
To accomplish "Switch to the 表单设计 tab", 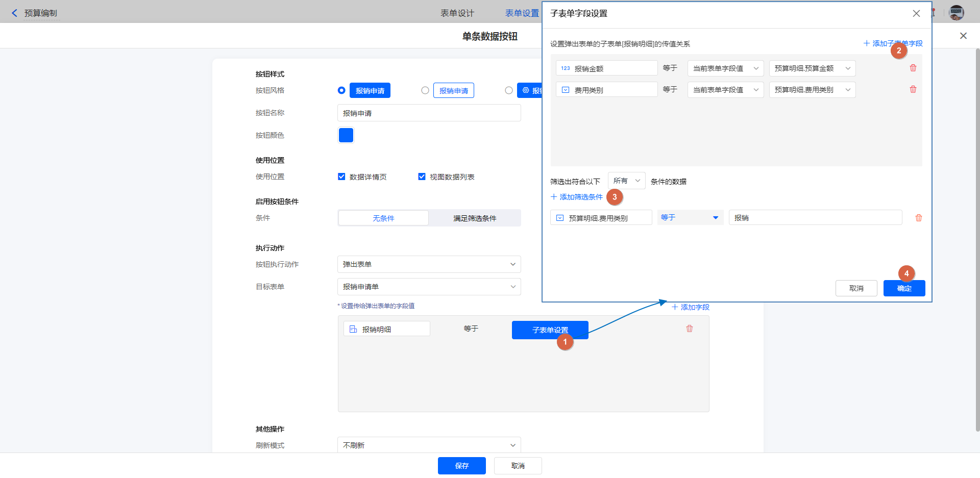I will (x=457, y=13).
